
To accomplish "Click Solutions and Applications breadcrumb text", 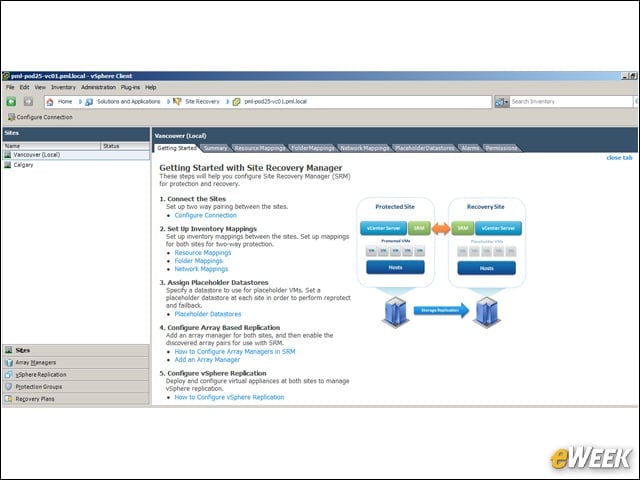I will click(x=129, y=102).
